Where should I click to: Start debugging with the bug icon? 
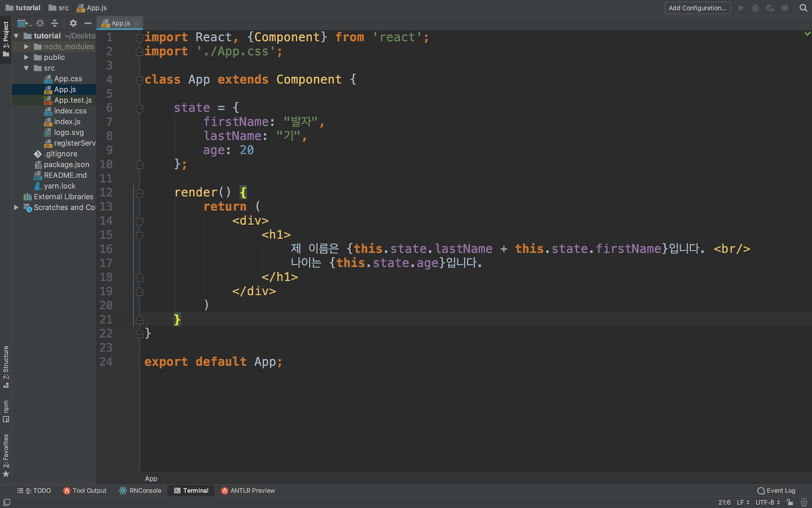tap(756, 8)
